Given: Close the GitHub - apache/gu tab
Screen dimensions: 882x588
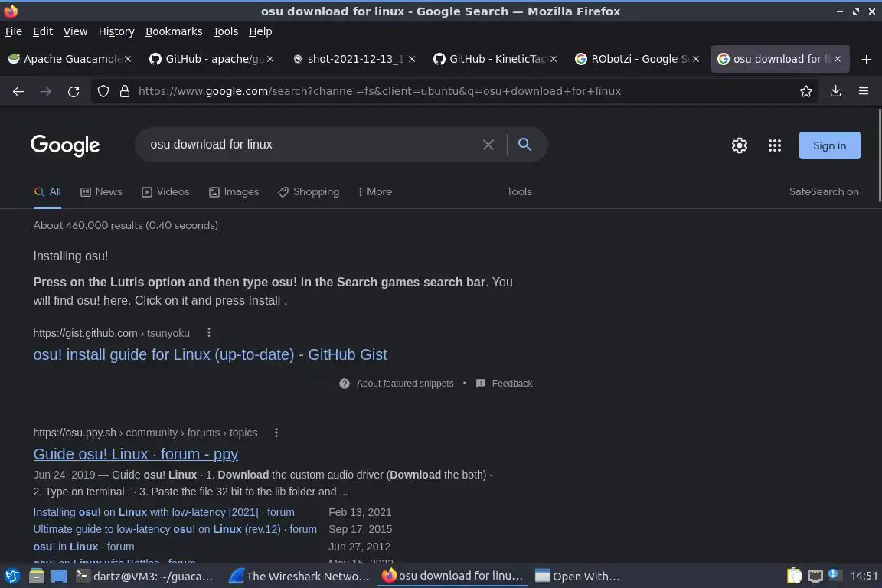Looking at the screenshot, I should click(x=270, y=59).
